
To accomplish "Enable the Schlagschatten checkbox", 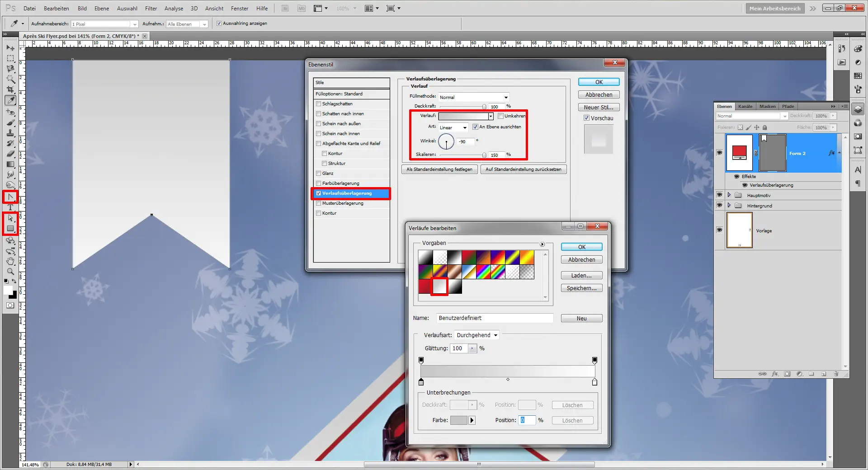I will [x=319, y=104].
